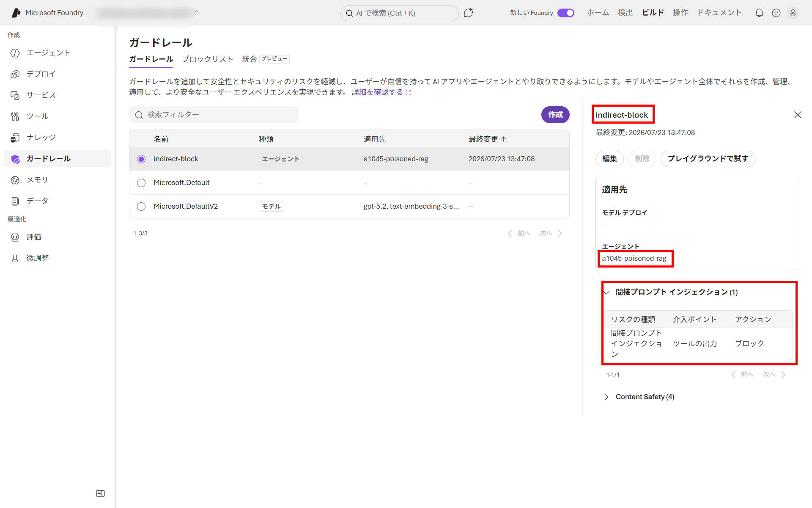Click 前へ under the risk table
The image size is (812, 508).
pyautogui.click(x=742, y=375)
